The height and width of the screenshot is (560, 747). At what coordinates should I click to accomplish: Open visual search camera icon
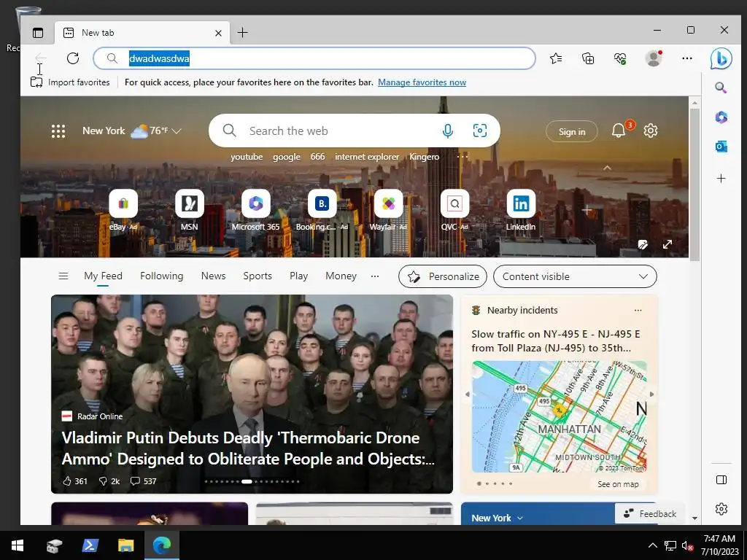point(480,131)
